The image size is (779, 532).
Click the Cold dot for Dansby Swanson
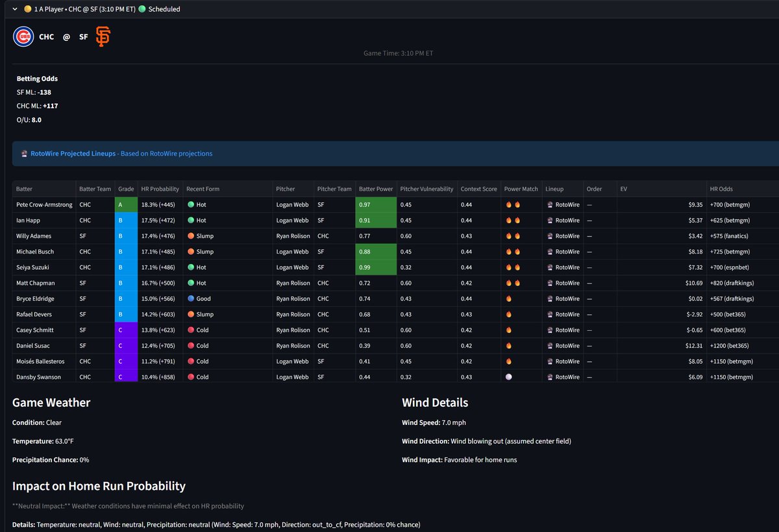pos(190,377)
